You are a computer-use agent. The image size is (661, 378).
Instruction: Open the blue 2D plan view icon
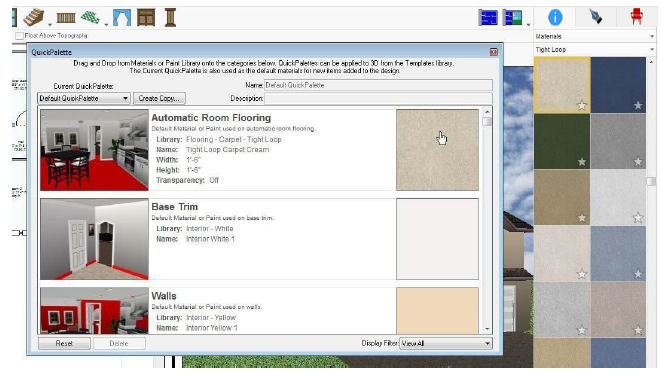click(488, 18)
